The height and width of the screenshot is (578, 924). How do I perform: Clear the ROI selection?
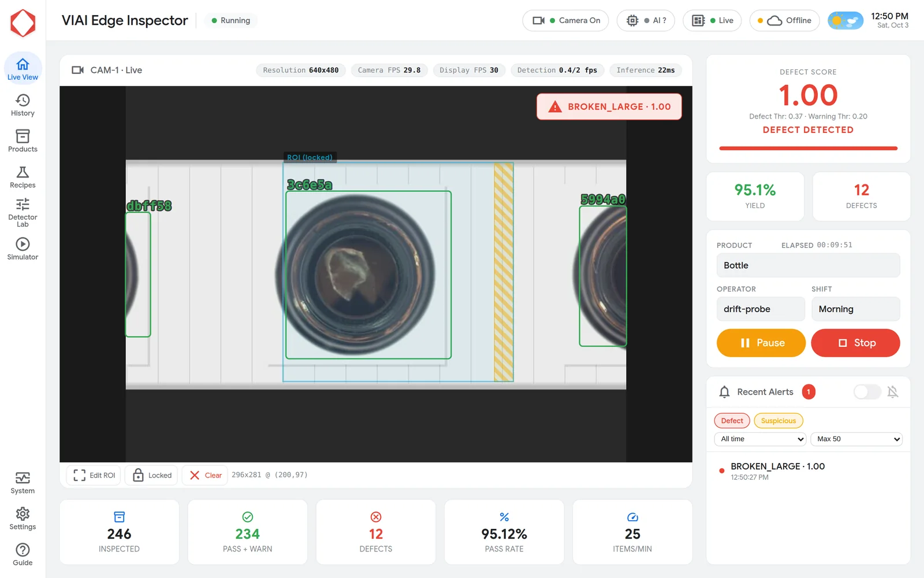[205, 475]
